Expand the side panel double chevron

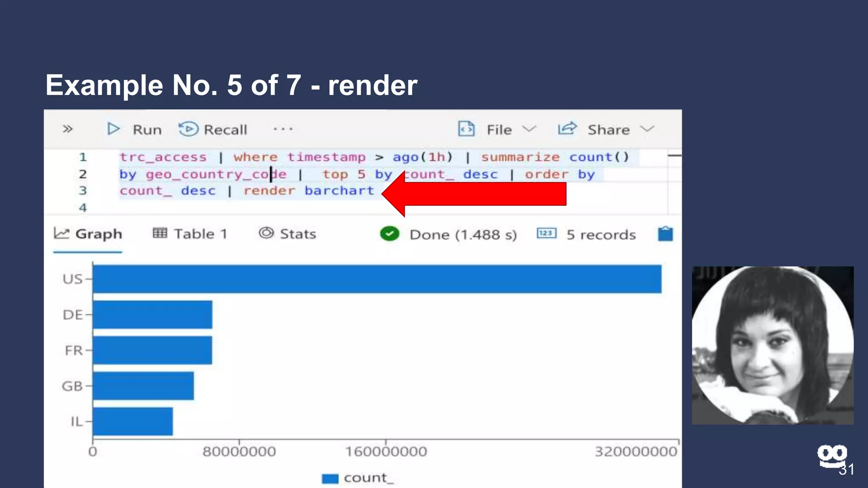pyautogui.click(x=68, y=129)
